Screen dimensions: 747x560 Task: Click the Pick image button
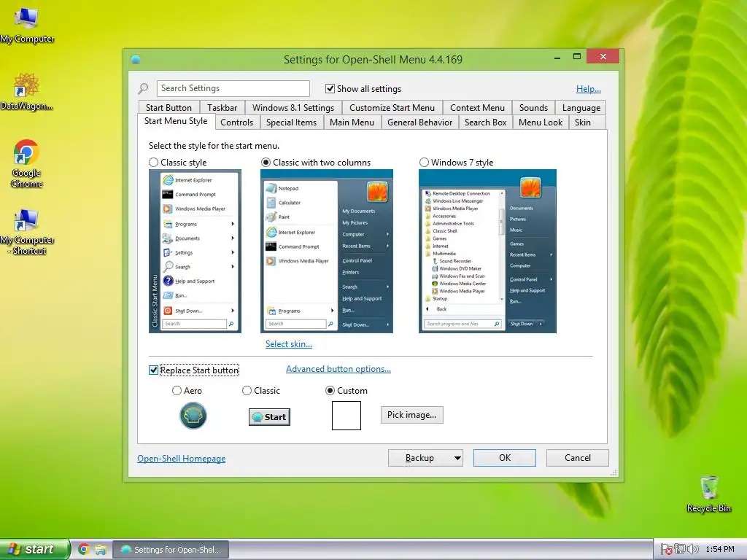point(411,415)
